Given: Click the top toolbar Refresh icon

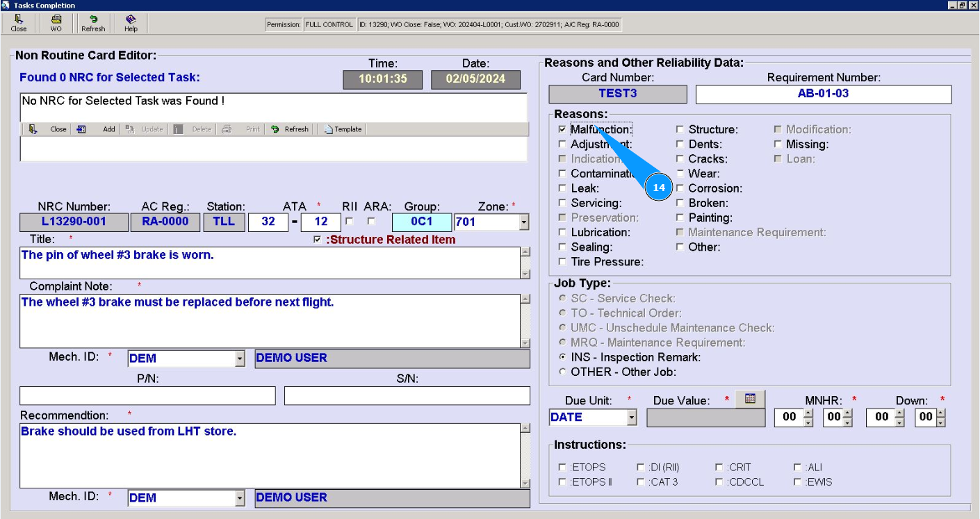Looking at the screenshot, I should coord(93,23).
